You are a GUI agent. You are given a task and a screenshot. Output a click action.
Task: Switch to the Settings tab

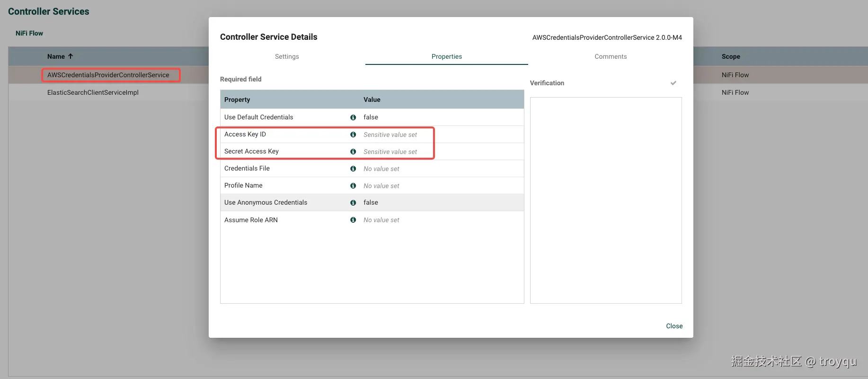tap(287, 56)
